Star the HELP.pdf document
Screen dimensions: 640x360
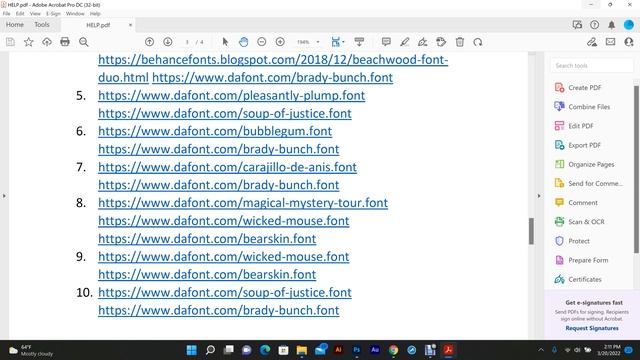pos(29,42)
